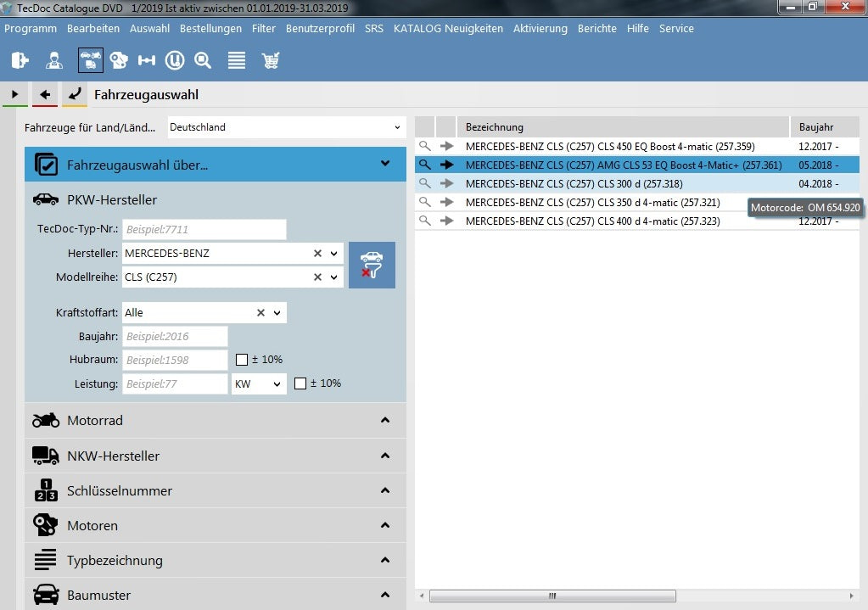Click arrow icon for CLS 450 EQ Boost row
Viewport: 868px width, 610px height.
point(446,146)
